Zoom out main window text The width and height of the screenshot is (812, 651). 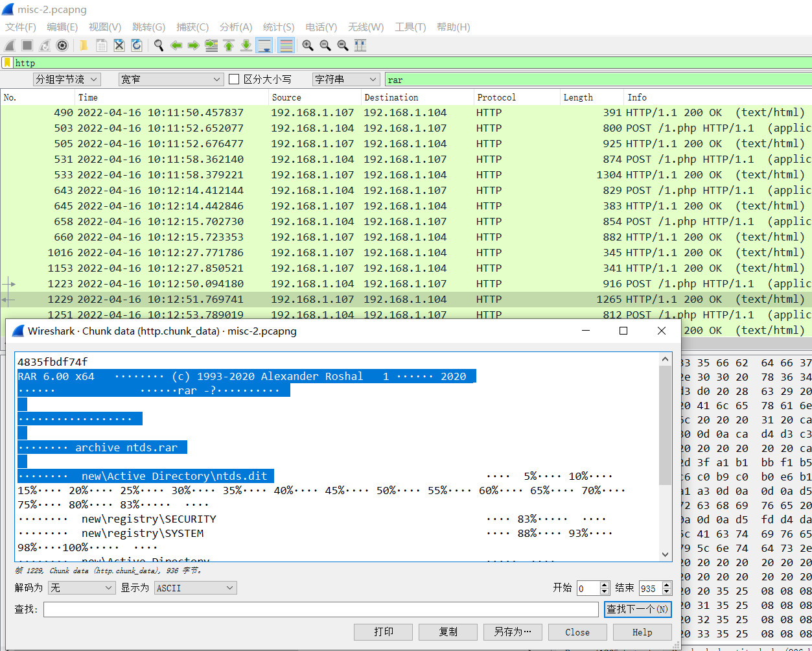tap(325, 45)
